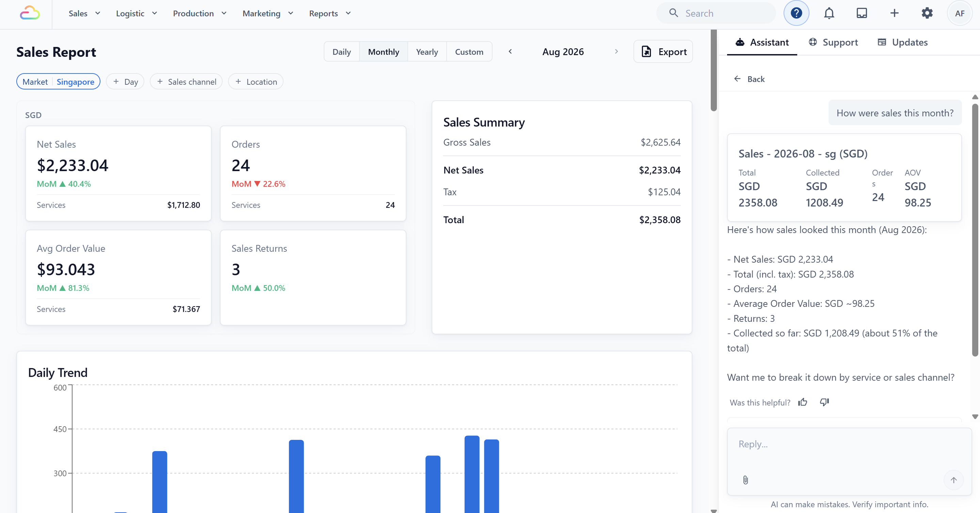Click the 'How were sales this month?' message

[895, 113]
